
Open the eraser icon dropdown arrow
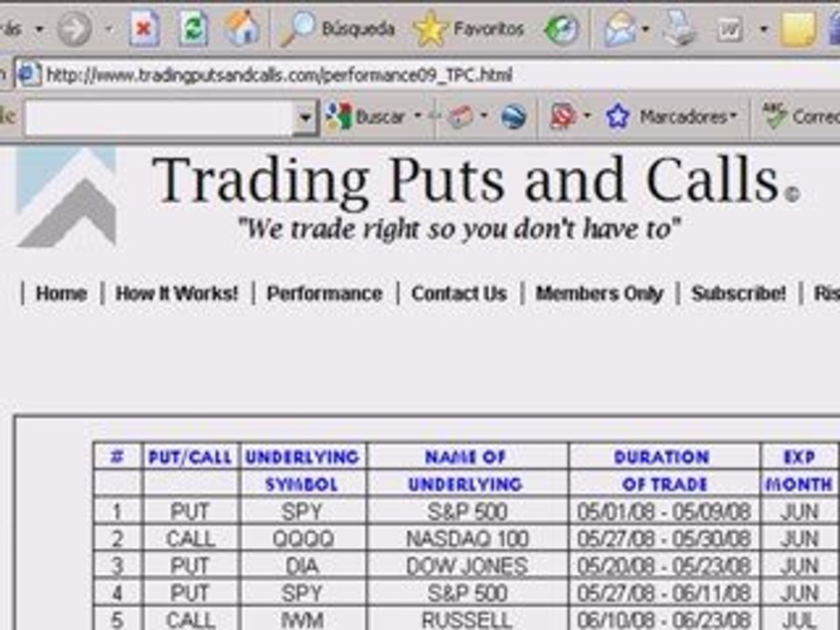point(484,115)
